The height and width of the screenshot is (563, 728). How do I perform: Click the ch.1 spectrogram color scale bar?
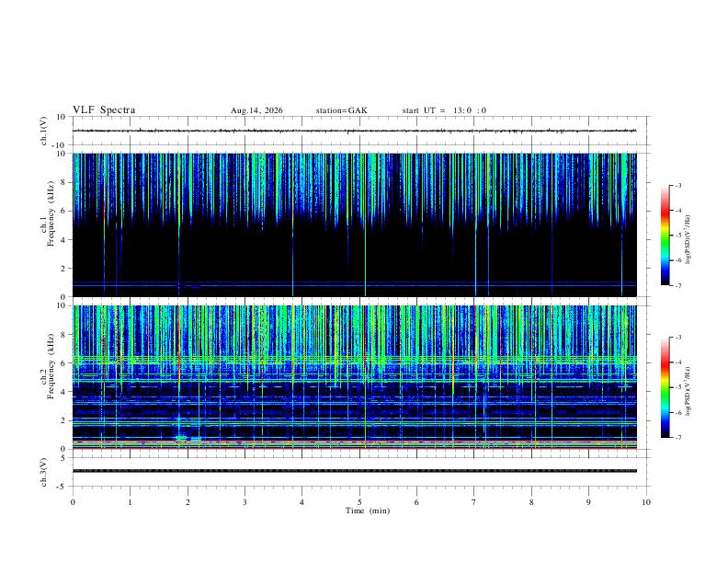click(x=665, y=236)
